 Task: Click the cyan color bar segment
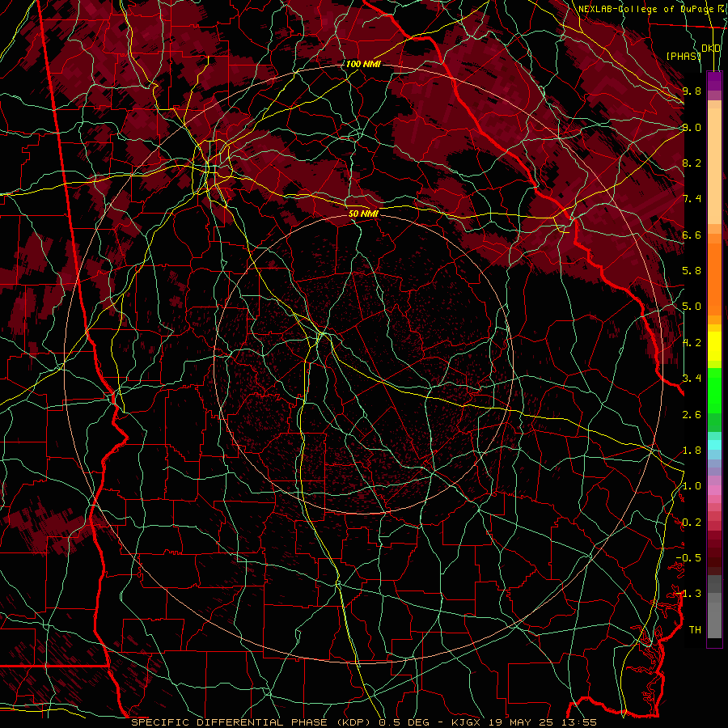714,445
